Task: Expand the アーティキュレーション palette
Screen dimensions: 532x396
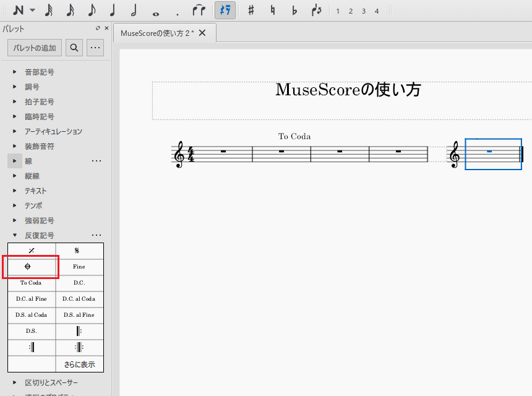Action: point(15,131)
